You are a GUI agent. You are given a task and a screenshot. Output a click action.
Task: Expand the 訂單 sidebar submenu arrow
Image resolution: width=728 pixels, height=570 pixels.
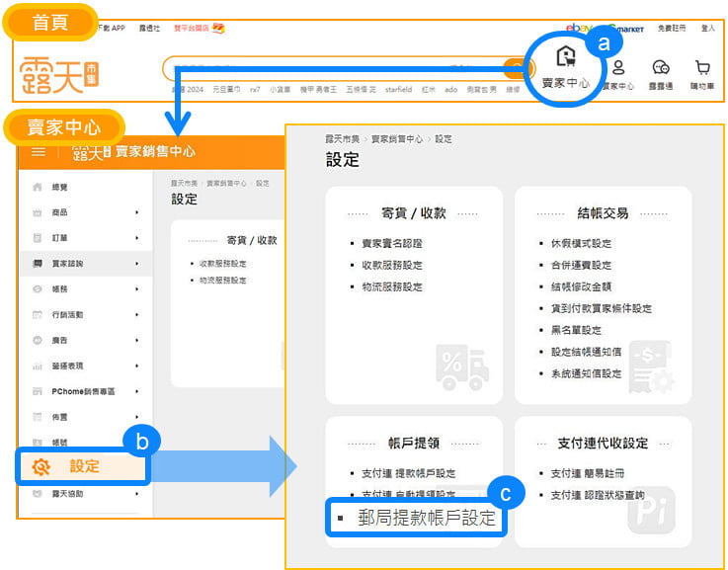pyautogui.click(x=137, y=238)
